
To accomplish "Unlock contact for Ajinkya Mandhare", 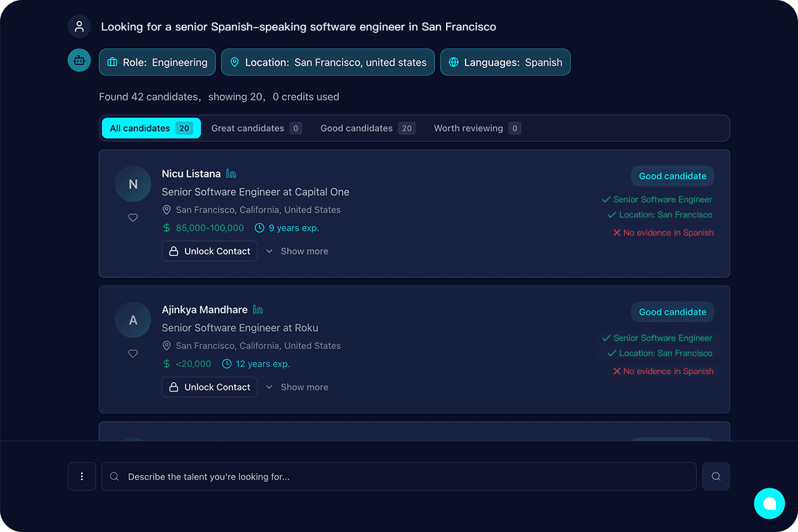I will click(x=209, y=387).
